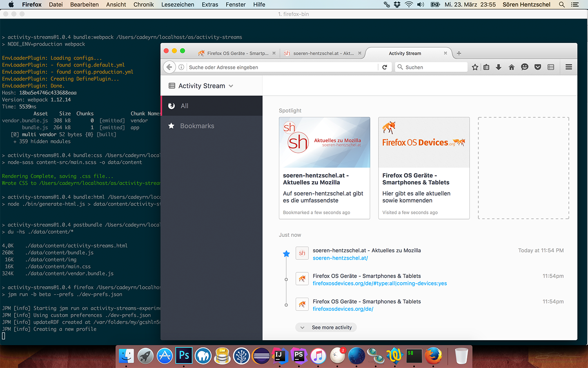Click the reload page icon
588x368 pixels.
pos(385,67)
